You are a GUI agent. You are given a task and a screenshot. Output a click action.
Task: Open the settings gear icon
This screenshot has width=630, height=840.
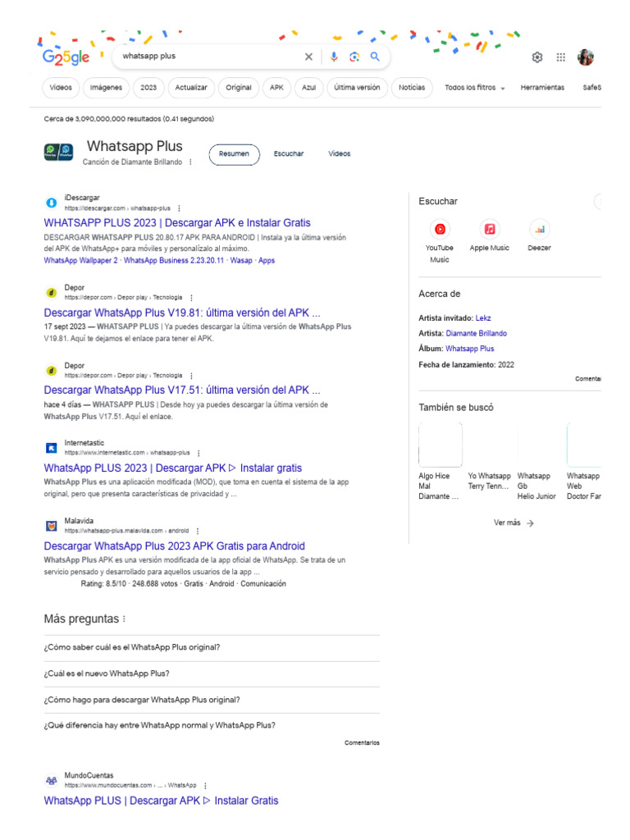(x=537, y=57)
